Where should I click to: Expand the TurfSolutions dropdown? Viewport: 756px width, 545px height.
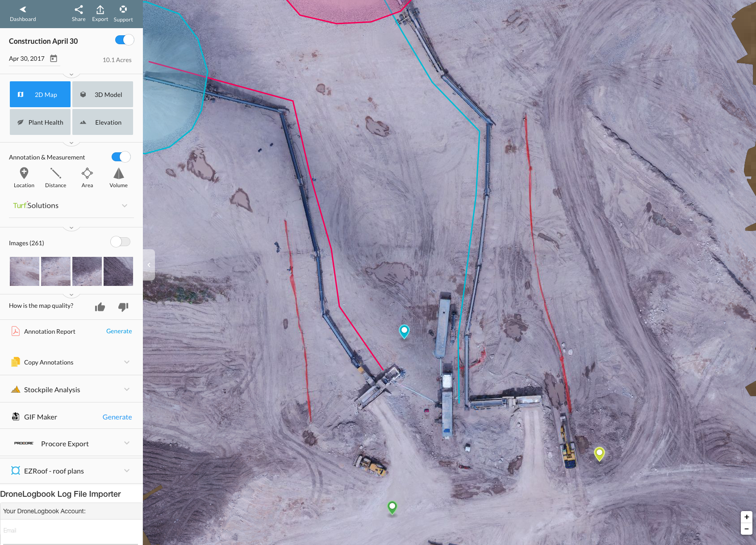(x=125, y=205)
